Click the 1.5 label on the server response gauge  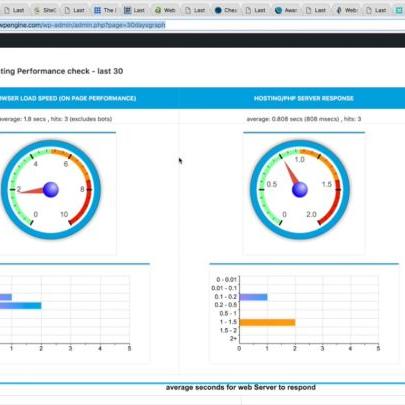(327, 184)
